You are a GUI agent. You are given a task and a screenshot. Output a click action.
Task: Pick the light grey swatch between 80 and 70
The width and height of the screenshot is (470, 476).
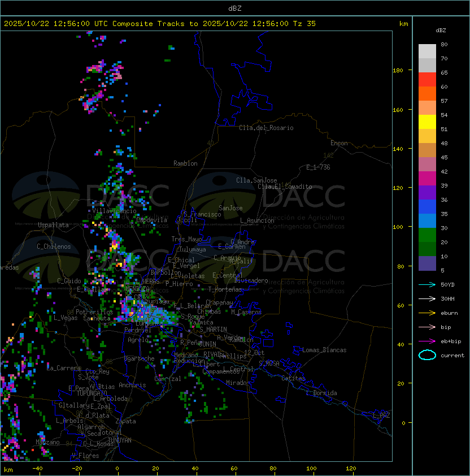coord(427,51)
